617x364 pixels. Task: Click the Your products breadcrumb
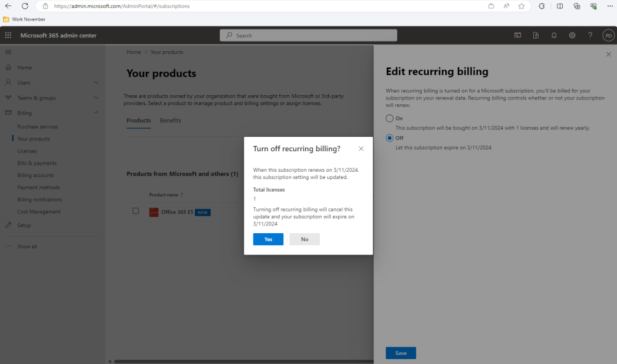167,52
